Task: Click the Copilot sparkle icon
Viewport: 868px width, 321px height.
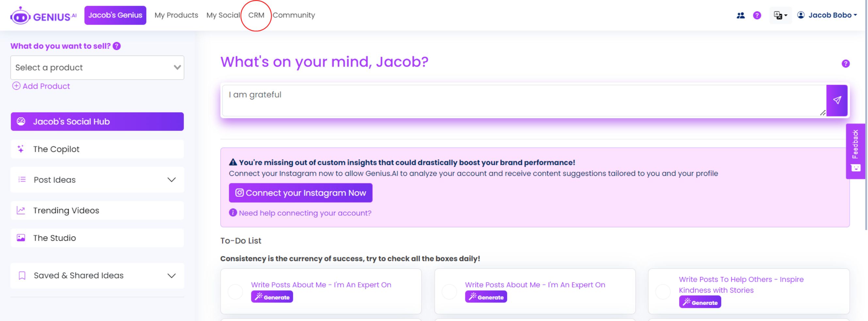Action: coord(21,149)
